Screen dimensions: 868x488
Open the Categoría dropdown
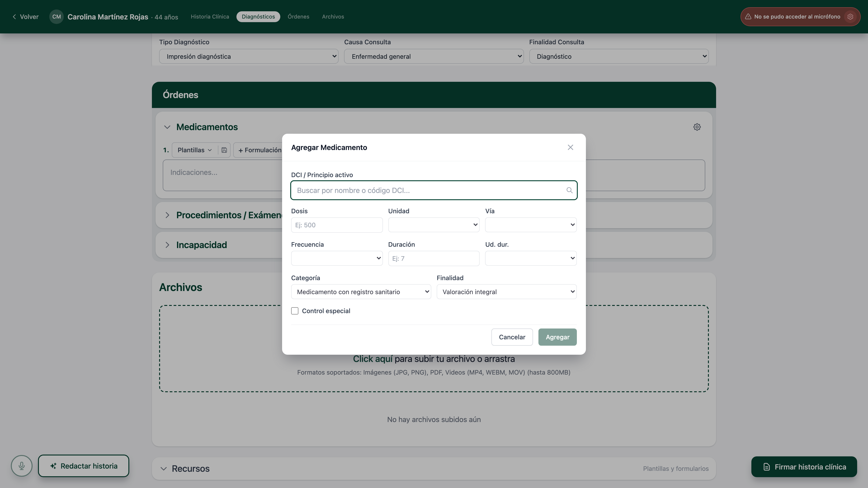tap(361, 292)
